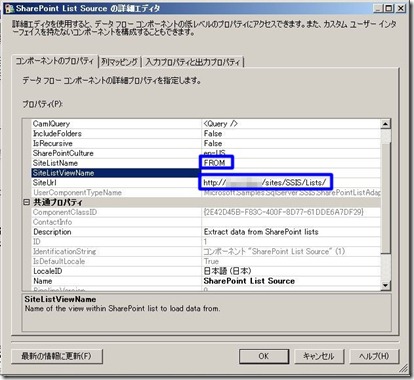Click scrollbar up arrow in property grid

[385, 124]
